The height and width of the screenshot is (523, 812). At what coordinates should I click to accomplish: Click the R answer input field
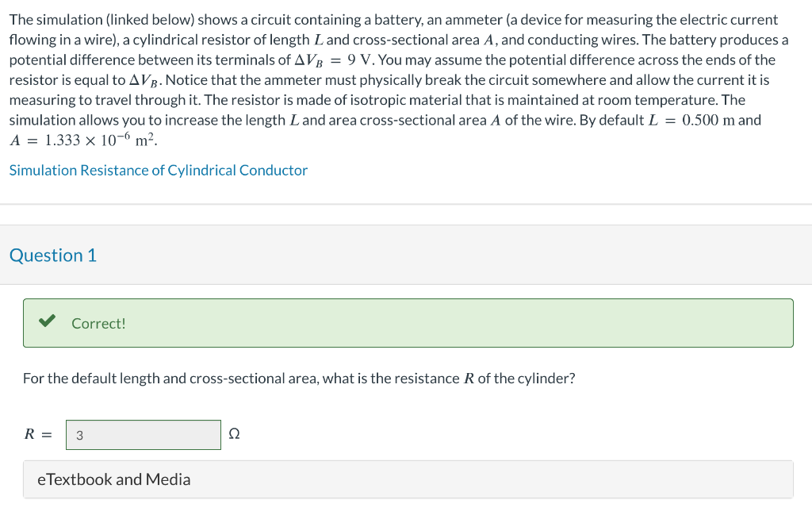144,435
